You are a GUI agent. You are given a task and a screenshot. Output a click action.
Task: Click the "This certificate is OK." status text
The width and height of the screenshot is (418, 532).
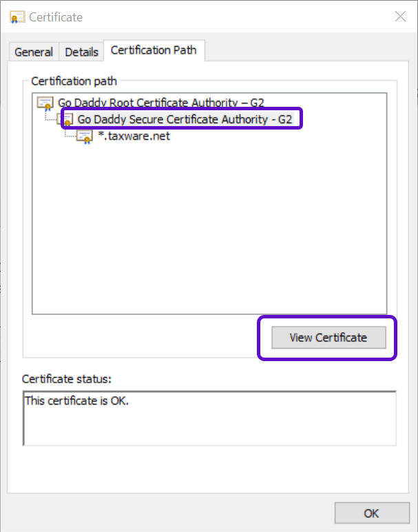[76, 400]
